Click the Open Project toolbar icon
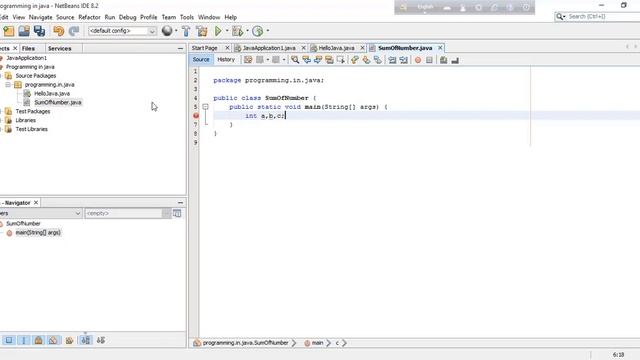Image resolution: width=640 pixels, height=360 pixels. [x=24, y=31]
